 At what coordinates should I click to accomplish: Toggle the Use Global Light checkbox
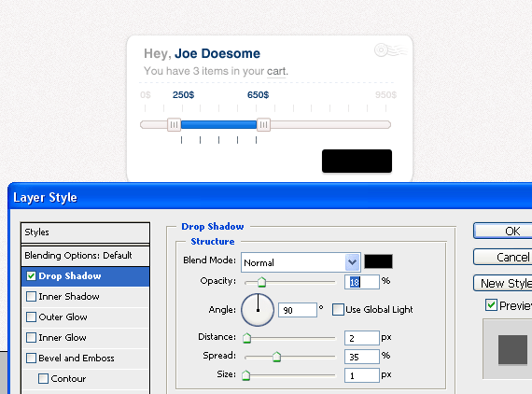338,309
